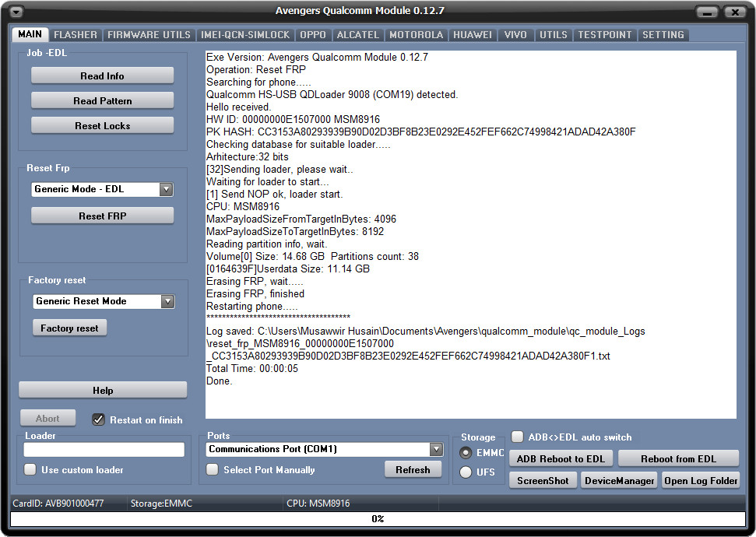
Task: Click the Storage:EMMC status bar entry
Action: (161, 504)
